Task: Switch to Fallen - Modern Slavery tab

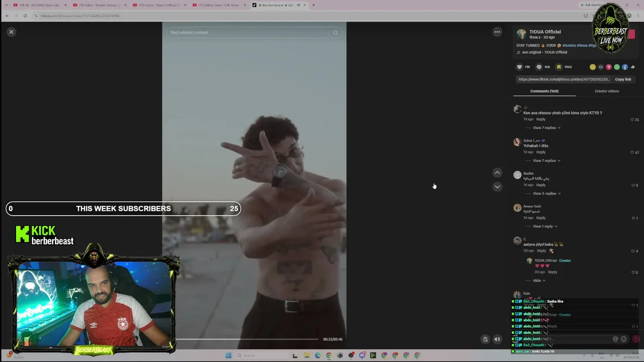Action: pos(100,5)
